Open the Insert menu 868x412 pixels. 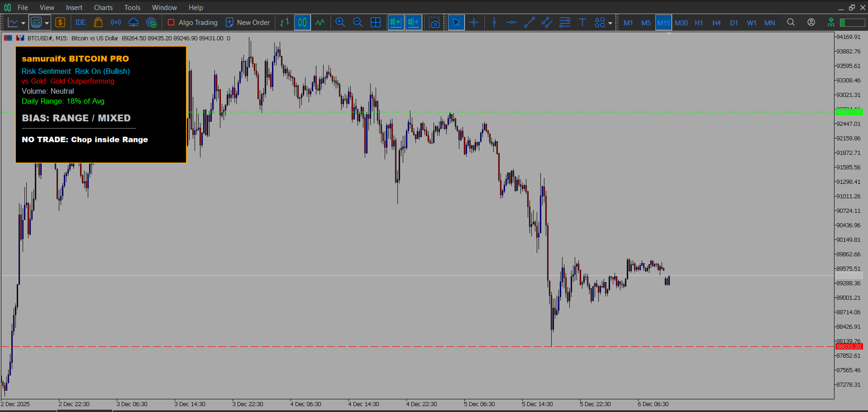tap(74, 8)
